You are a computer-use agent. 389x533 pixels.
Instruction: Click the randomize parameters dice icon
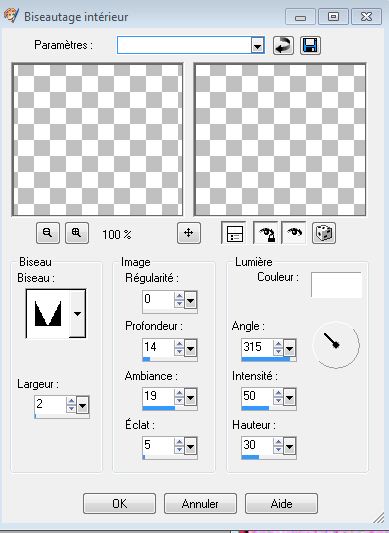324,233
